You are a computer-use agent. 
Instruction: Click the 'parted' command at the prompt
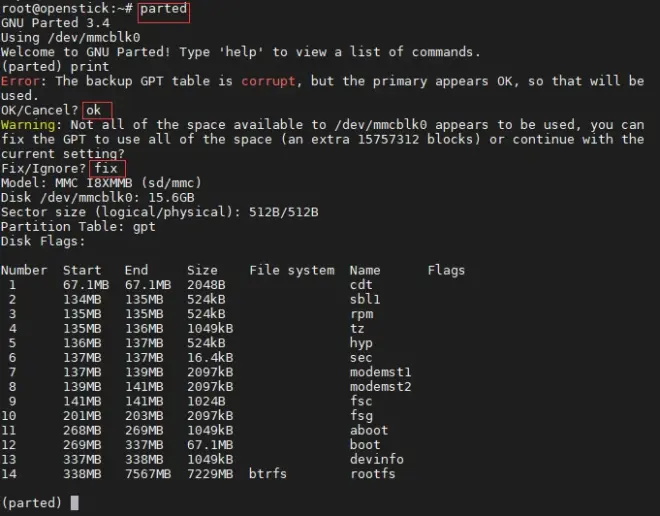click(163, 9)
